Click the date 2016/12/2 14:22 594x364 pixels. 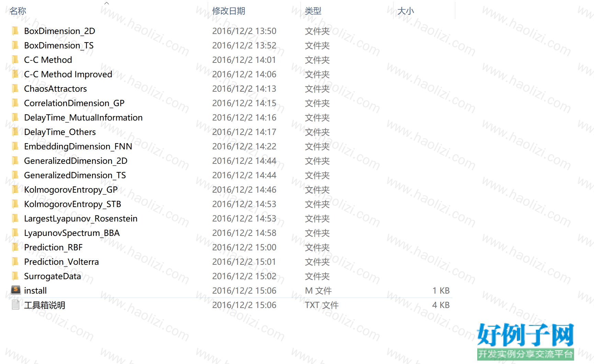(244, 147)
